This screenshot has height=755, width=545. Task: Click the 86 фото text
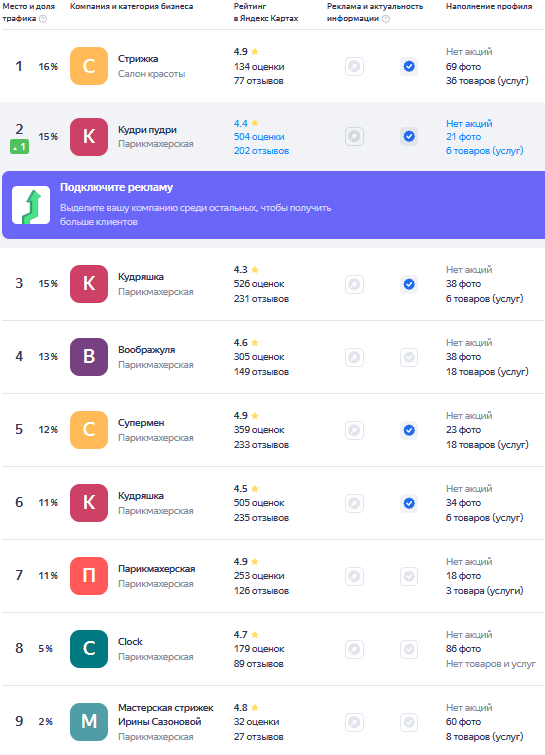(x=463, y=649)
